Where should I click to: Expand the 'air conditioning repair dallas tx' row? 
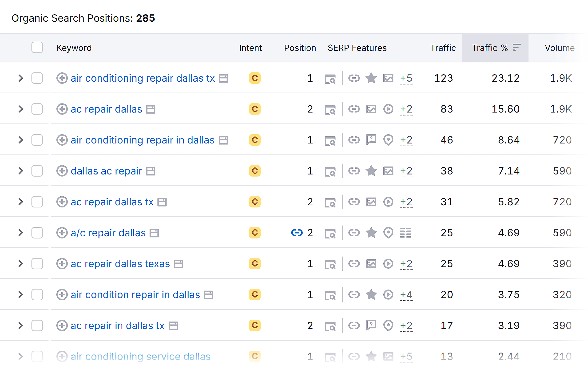[21, 78]
